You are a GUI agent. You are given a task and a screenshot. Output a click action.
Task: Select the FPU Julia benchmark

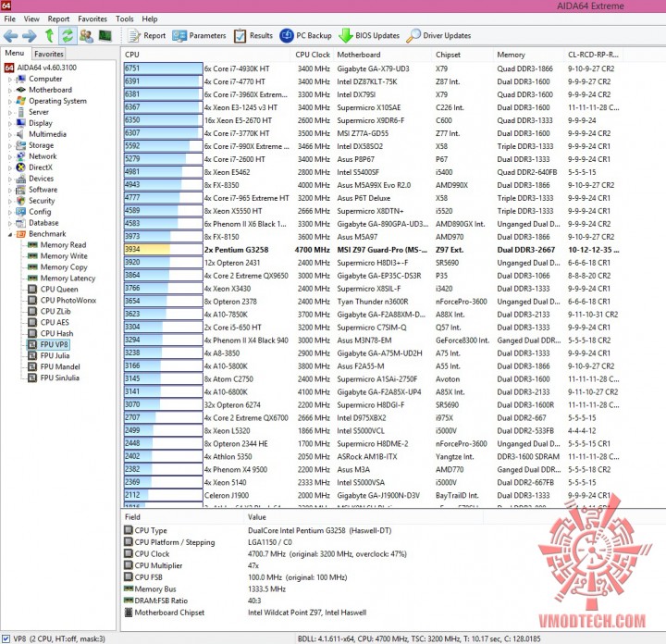point(55,355)
